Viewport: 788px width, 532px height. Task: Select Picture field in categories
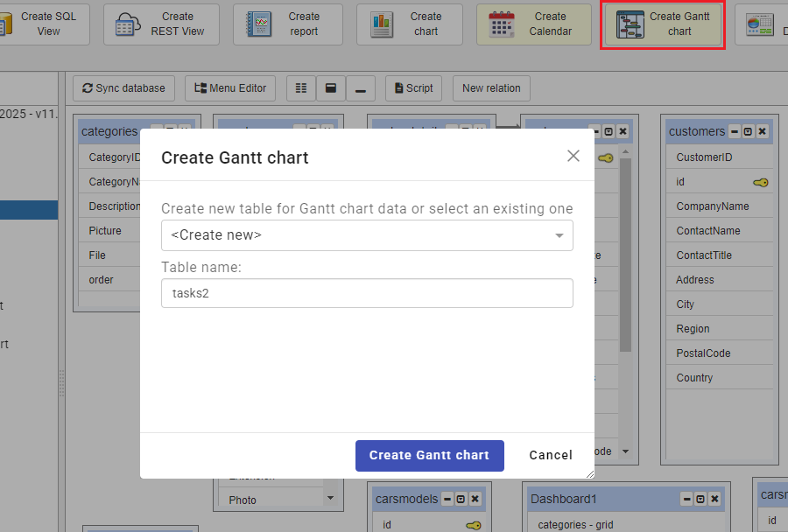(x=109, y=231)
